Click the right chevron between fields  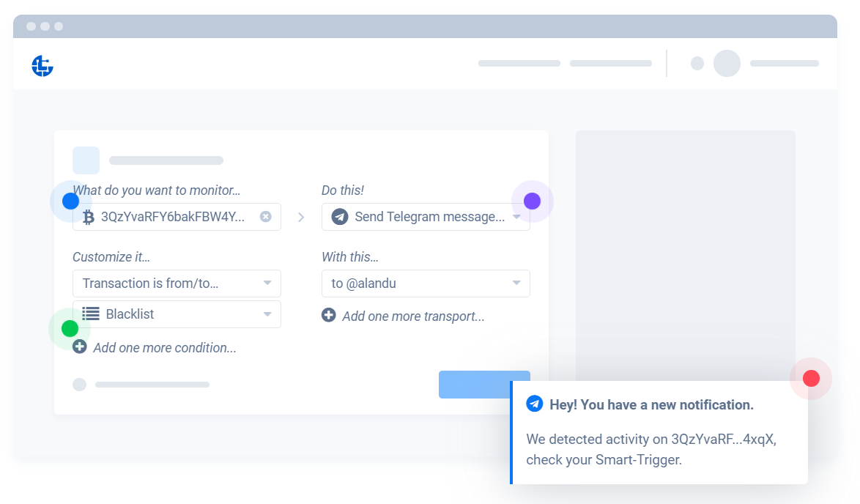tap(301, 217)
